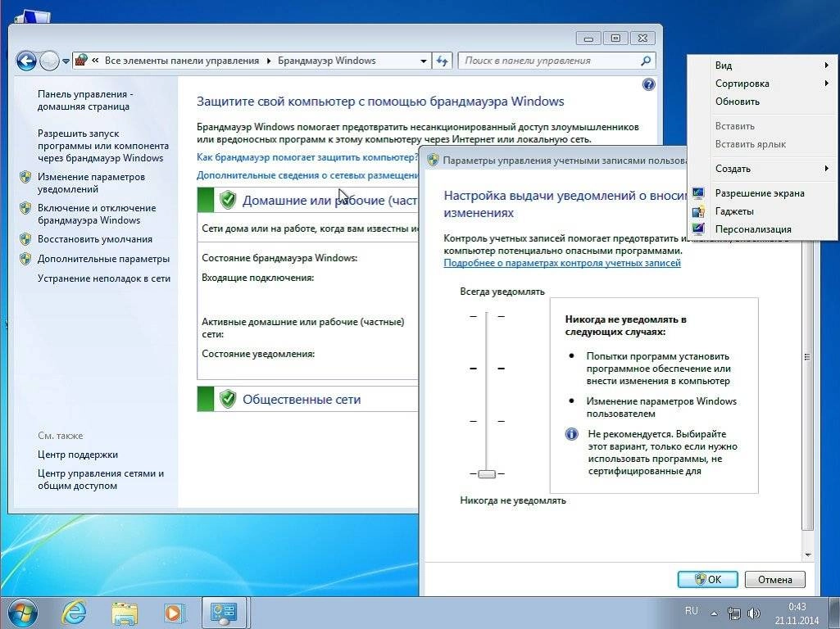Open 'Включение и отключение брандмауэра Windows' link
Image resolution: width=840 pixels, height=629 pixels.
point(97,214)
